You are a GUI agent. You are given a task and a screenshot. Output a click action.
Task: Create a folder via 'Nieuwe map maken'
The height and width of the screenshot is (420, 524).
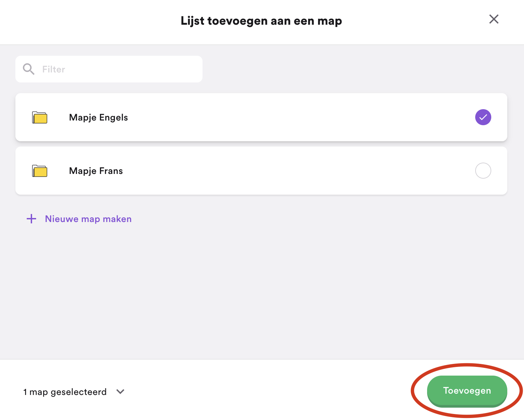click(88, 219)
